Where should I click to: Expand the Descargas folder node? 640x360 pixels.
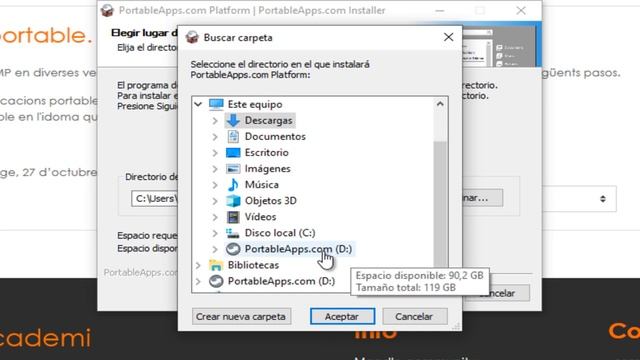tap(215, 120)
